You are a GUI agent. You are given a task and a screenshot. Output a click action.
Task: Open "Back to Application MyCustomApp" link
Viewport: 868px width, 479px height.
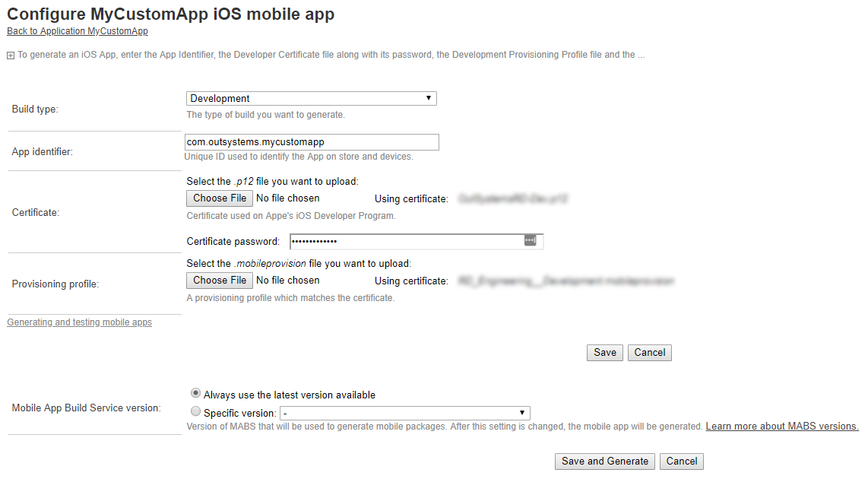point(77,31)
